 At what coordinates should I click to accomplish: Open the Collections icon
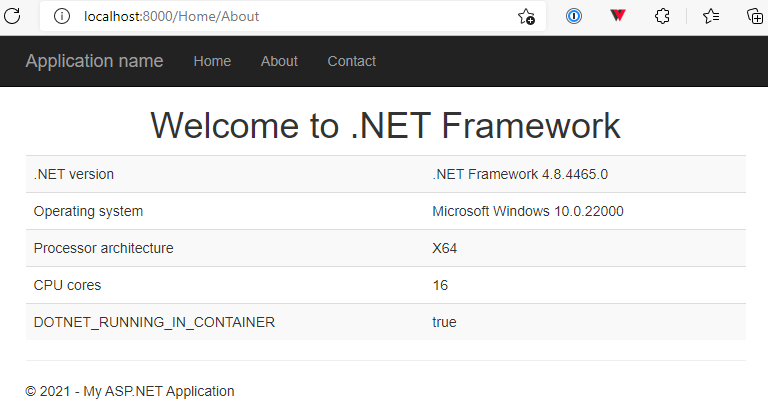(755, 16)
